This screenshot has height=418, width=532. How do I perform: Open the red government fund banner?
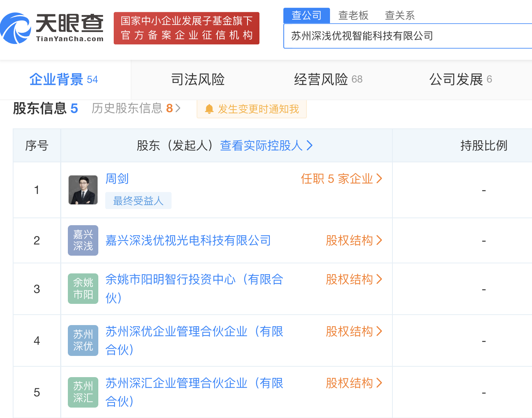pyautogui.click(x=187, y=28)
